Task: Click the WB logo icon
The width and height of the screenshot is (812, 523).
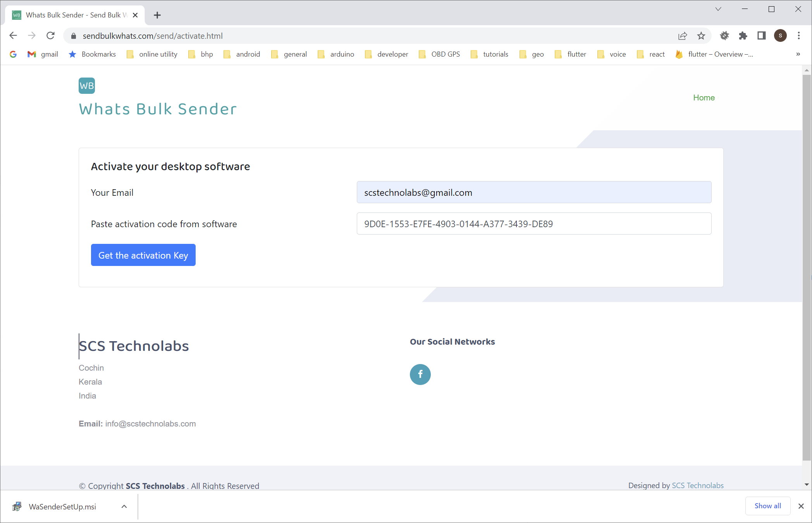Action: pyautogui.click(x=86, y=86)
